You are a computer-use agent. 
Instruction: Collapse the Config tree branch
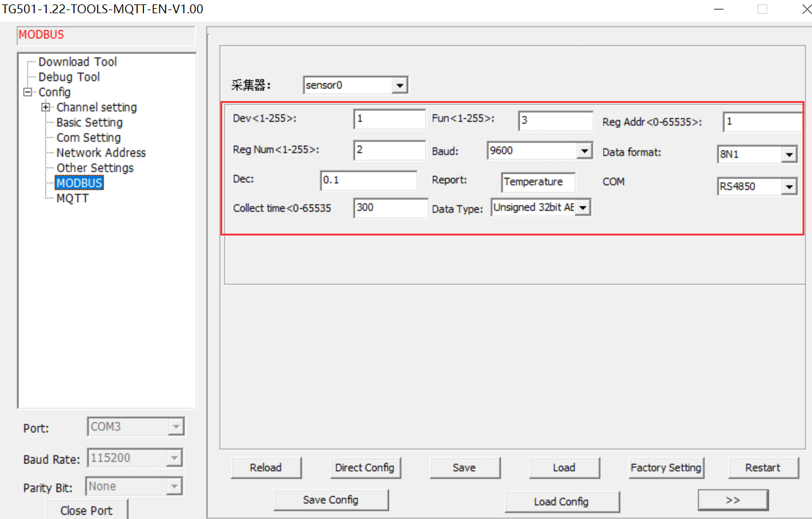[x=27, y=92]
